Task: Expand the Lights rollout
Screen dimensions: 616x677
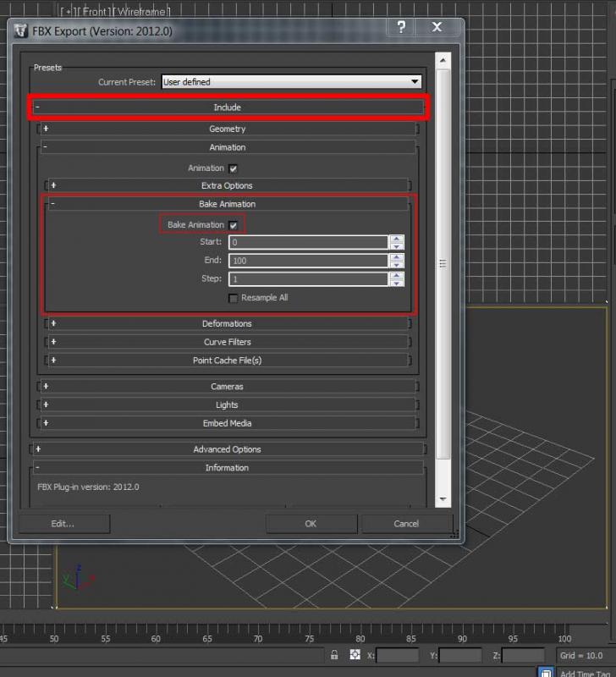Action: (228, 405)
